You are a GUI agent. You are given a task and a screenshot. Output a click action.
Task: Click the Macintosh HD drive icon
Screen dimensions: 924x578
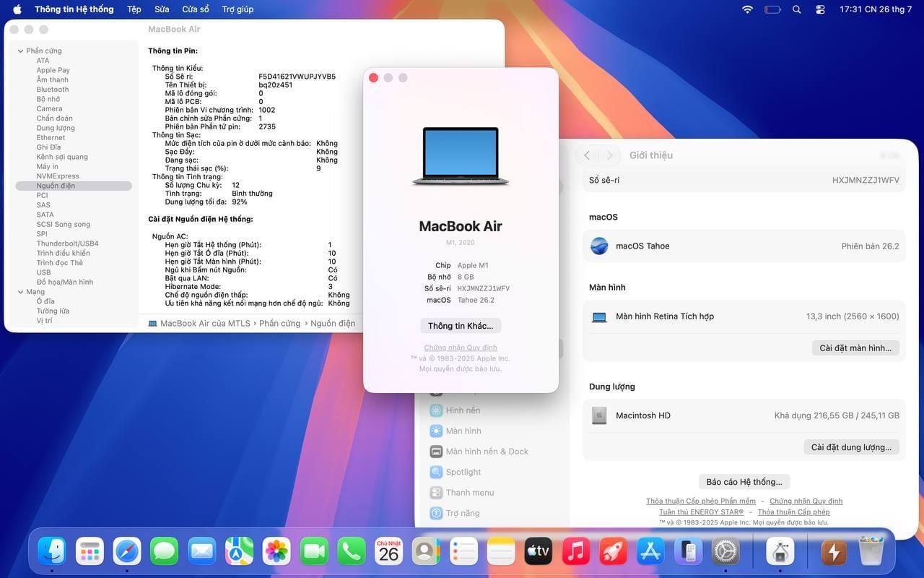(599, 415)
